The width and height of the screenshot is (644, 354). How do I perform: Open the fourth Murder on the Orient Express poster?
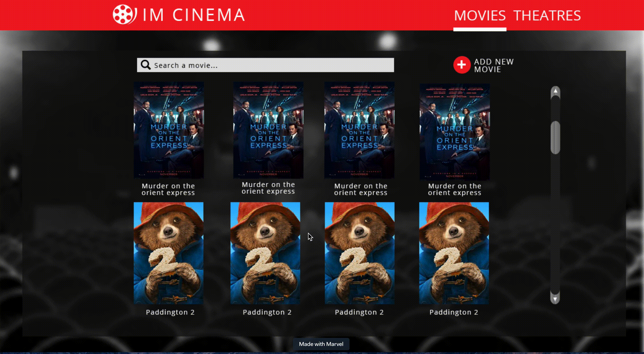tap(455, 132)
